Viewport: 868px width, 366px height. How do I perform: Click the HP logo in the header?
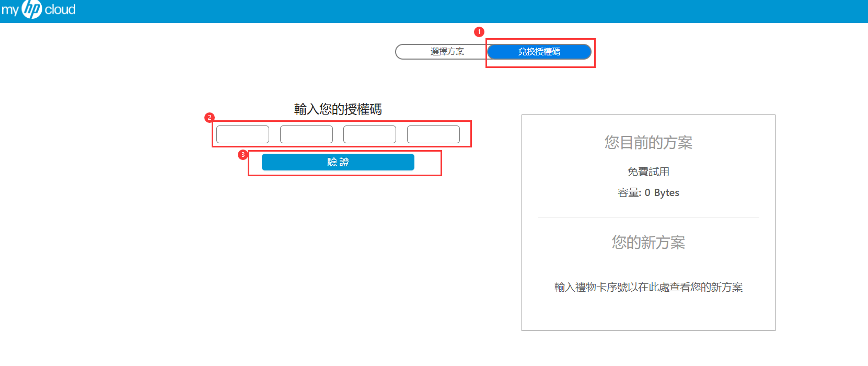pos(32,9)
